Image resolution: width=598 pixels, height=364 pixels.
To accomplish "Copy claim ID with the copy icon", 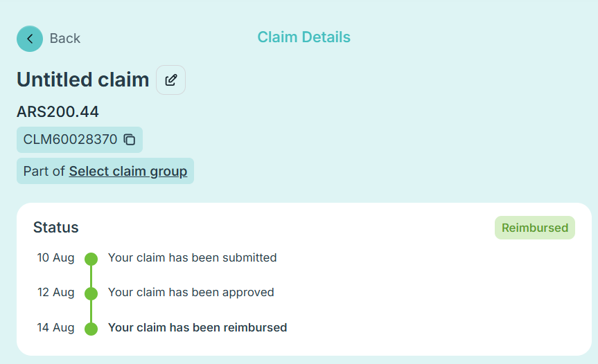I will 130,140.
